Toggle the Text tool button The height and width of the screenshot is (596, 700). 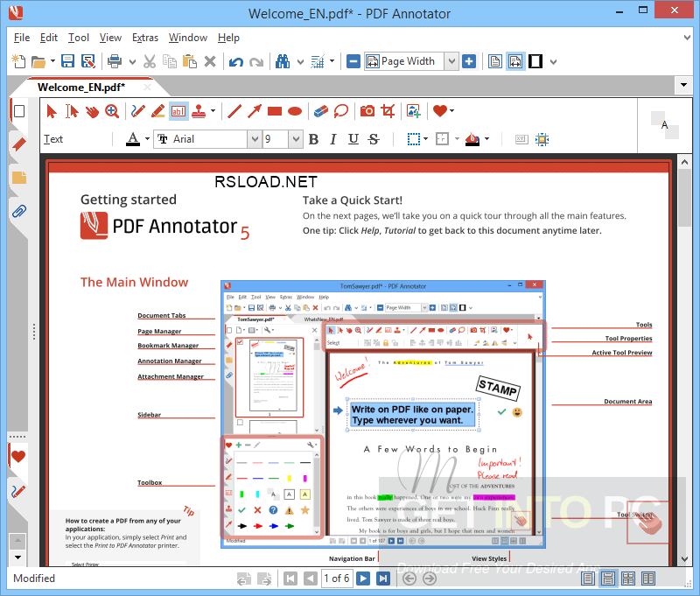178,111
